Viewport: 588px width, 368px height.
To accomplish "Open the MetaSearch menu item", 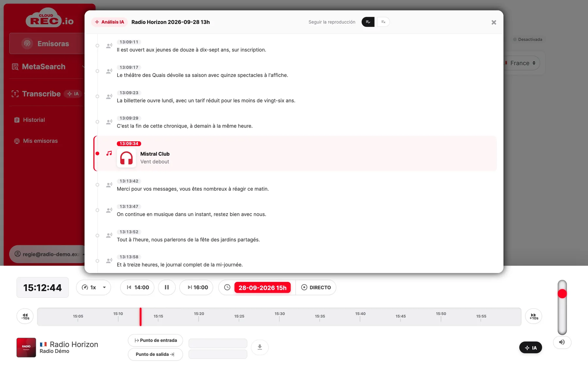I will pyautogui.click(x=44, y=67).
